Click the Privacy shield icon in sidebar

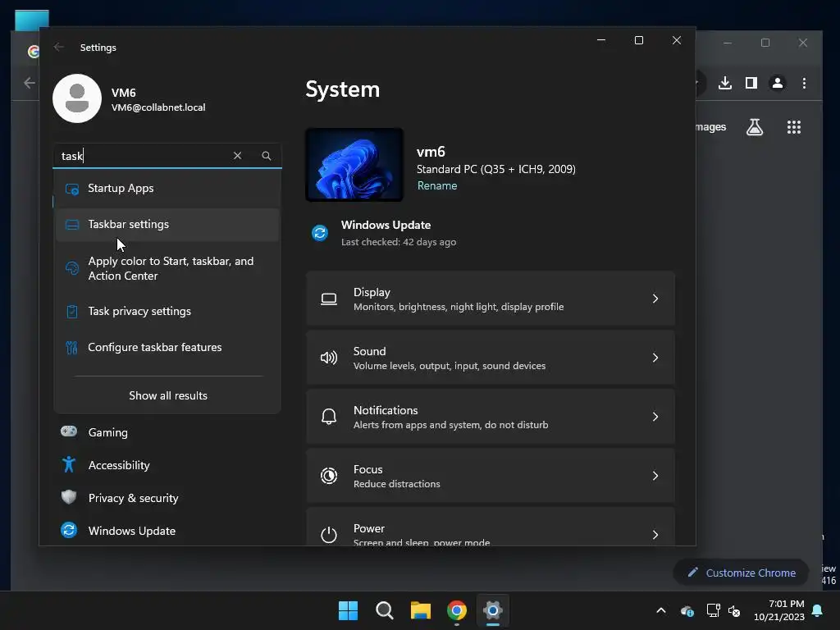click(x=69, y=497)
